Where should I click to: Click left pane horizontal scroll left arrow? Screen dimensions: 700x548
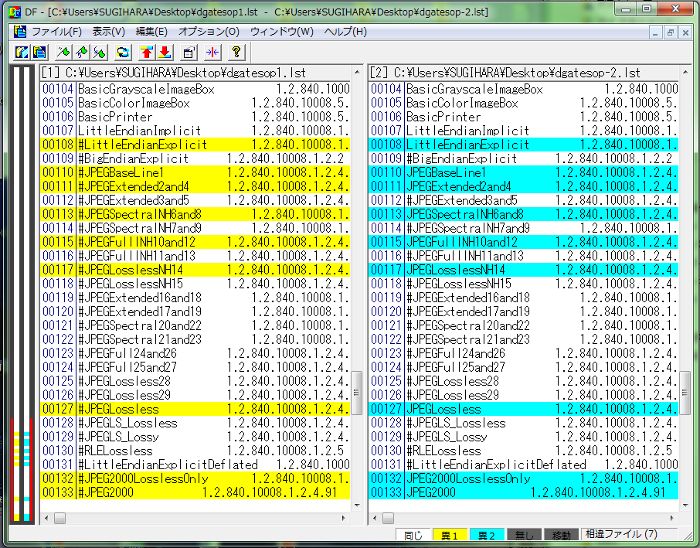pyautogui.click(x=46, y=518)
